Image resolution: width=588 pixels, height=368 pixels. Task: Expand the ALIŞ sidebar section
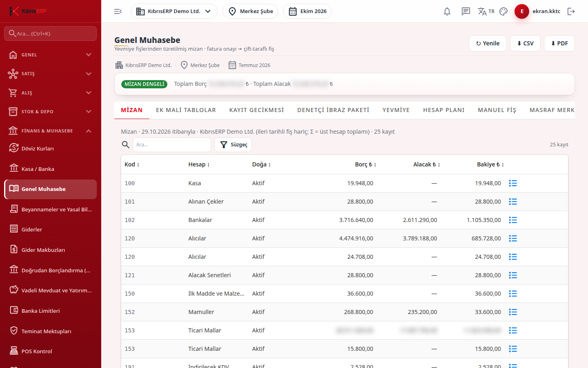coord(50,93)
